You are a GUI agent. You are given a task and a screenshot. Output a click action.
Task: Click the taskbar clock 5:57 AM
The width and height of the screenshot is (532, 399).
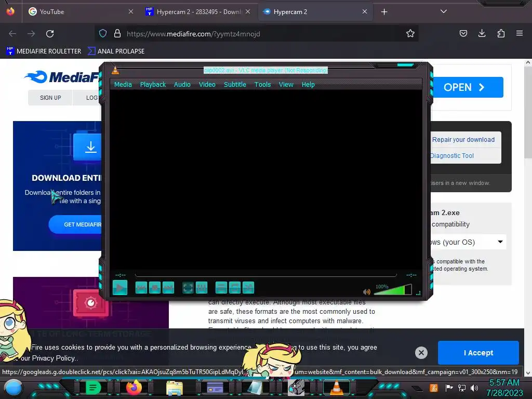(504, 382)
